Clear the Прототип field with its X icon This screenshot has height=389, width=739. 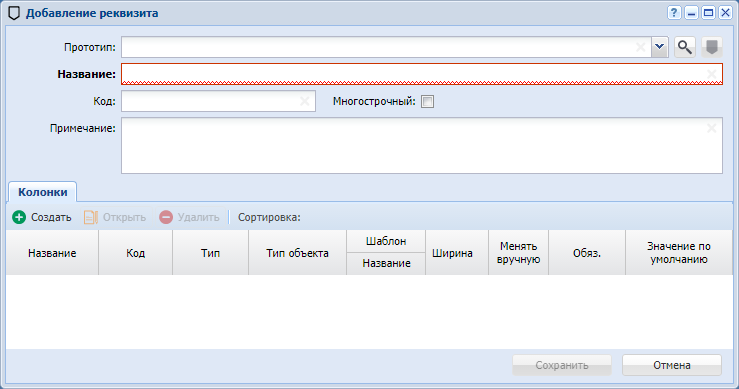click(x=640, y=47)
